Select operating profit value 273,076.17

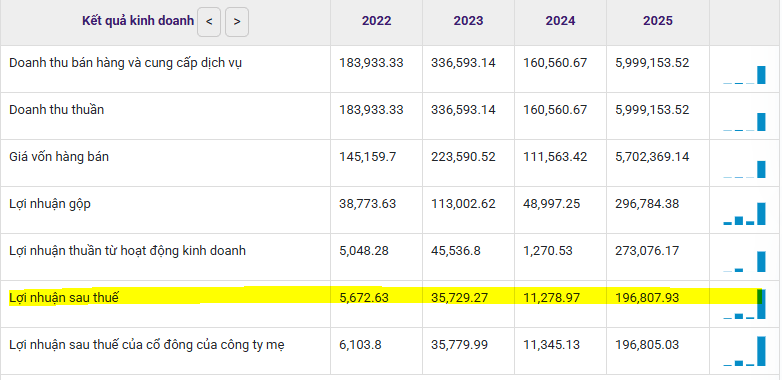point(647,251)
